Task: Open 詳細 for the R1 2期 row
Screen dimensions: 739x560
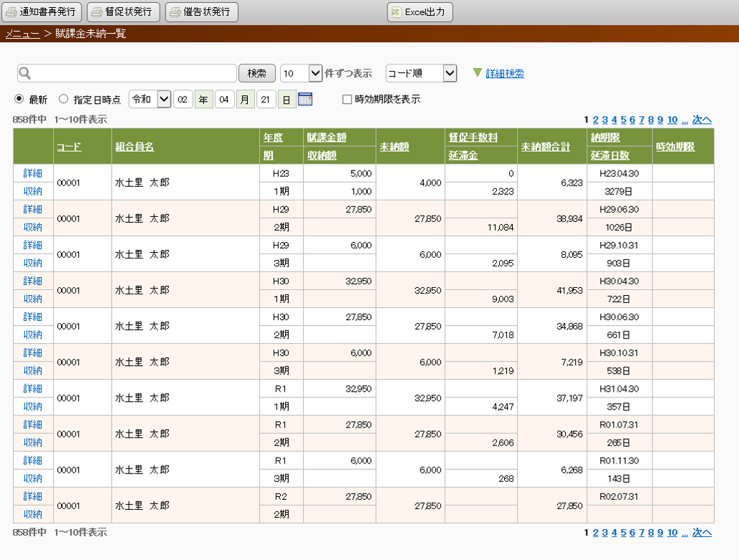Action: pos(33,424)
